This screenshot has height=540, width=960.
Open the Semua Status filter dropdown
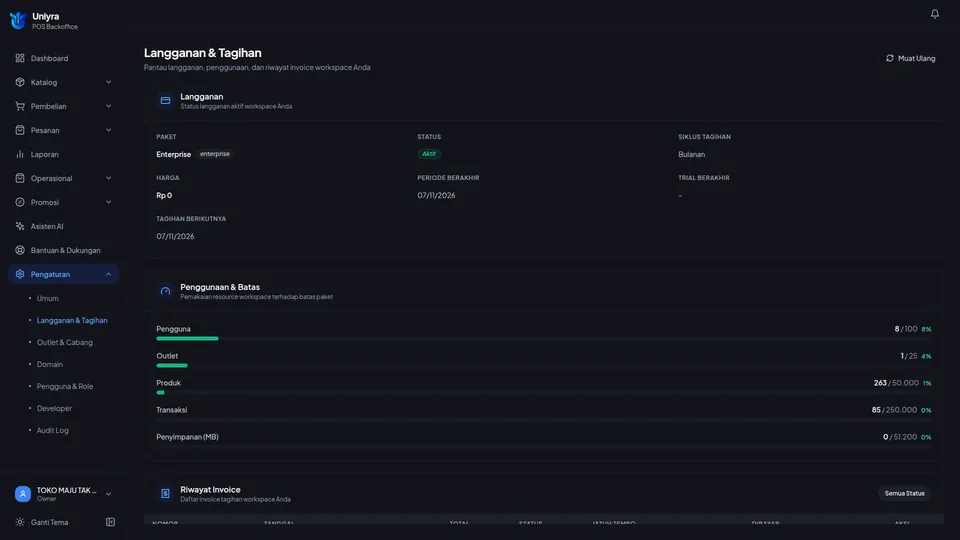click(904, 493)
